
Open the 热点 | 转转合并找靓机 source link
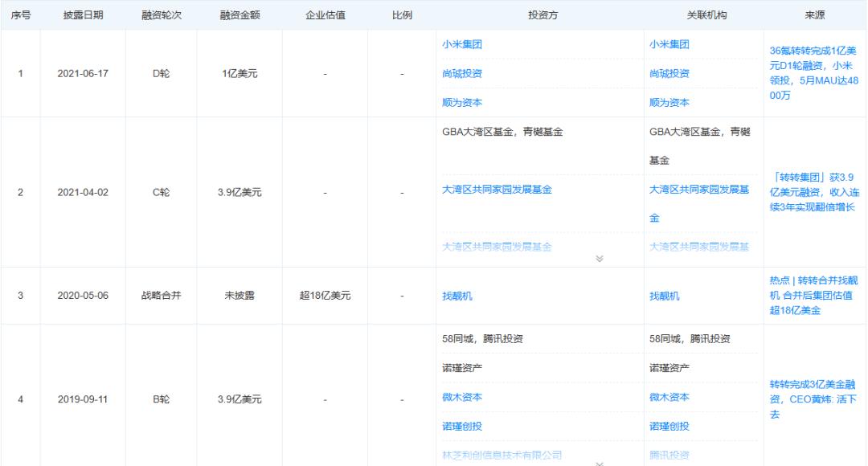pos(813,296)
